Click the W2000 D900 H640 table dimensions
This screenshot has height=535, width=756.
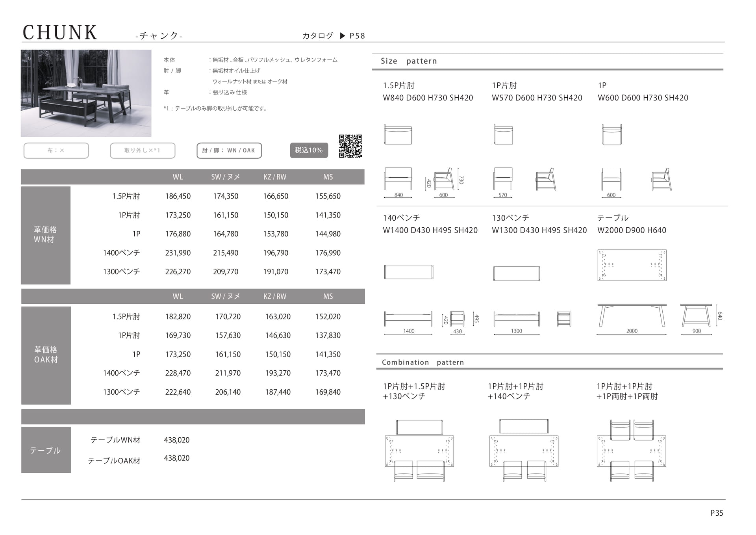632,230
